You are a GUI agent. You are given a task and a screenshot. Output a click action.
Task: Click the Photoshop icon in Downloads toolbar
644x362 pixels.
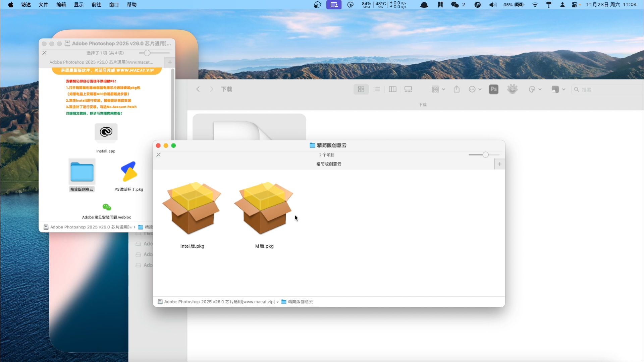coord(493,89)
